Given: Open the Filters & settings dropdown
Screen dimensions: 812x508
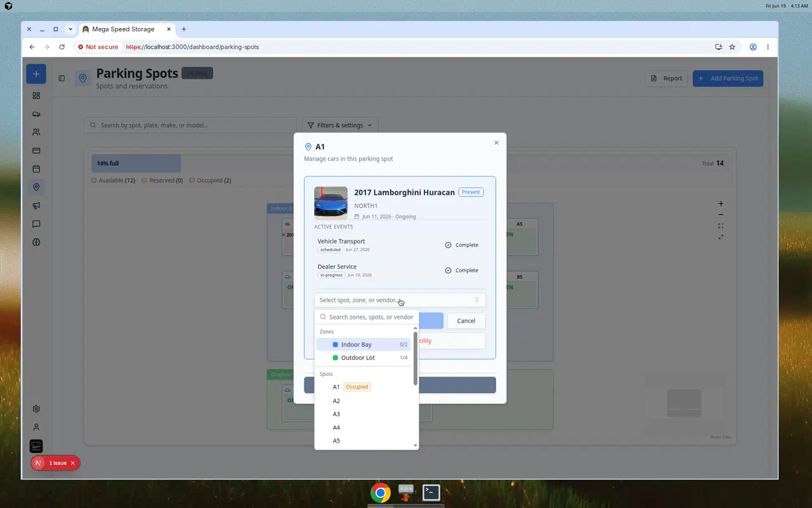Looking at the screenshot, I should coord(341,125).
